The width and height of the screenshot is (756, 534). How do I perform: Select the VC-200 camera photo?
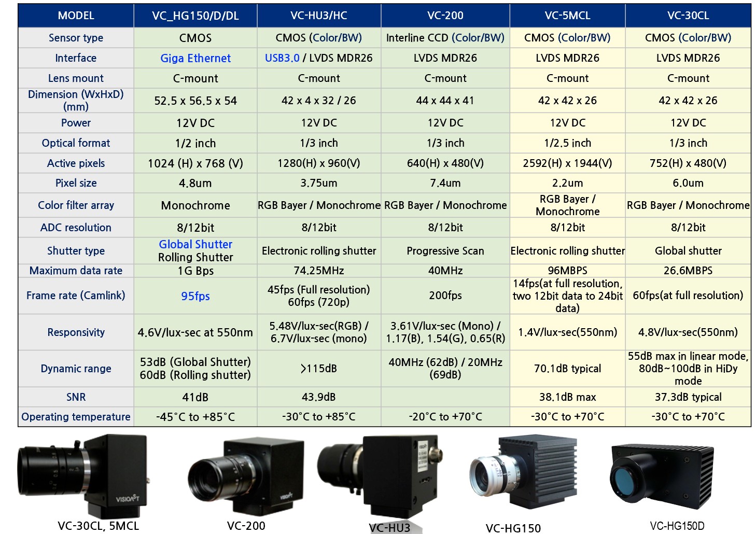click(x=246, y=477)
